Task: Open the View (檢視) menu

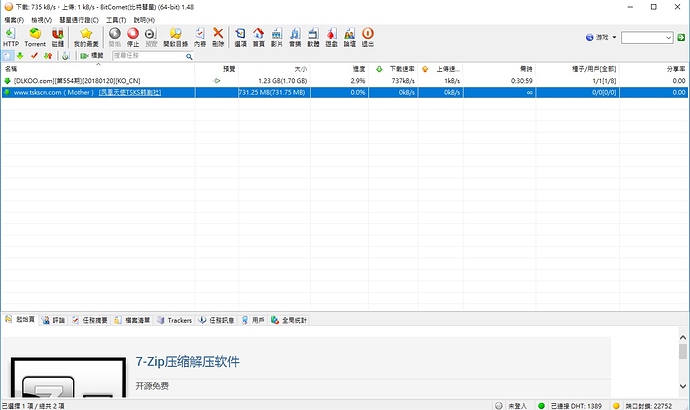Action: point(41,20)
